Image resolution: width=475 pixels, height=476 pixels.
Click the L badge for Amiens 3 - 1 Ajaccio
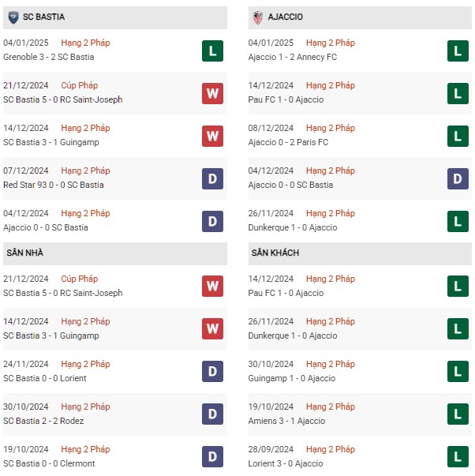coord(458,414)
